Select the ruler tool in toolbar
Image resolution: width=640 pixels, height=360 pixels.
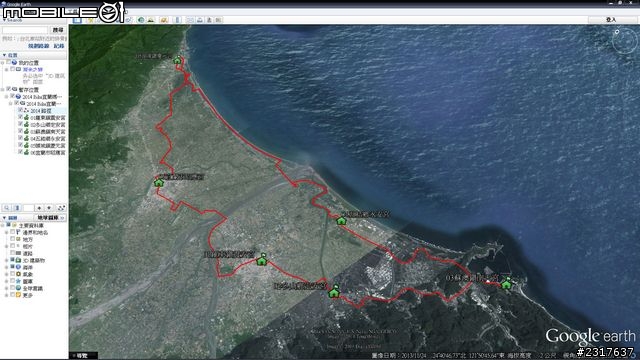pos(177,20)
